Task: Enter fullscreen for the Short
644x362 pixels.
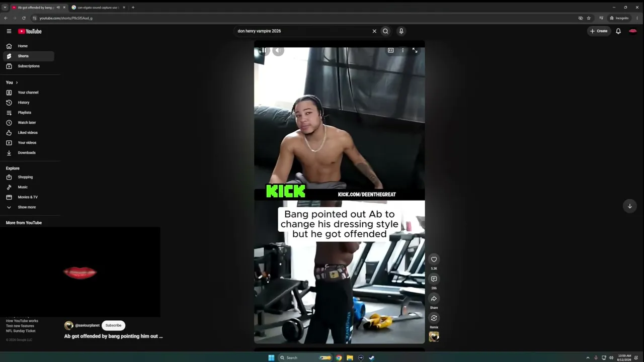Action: tap(415, 50)
